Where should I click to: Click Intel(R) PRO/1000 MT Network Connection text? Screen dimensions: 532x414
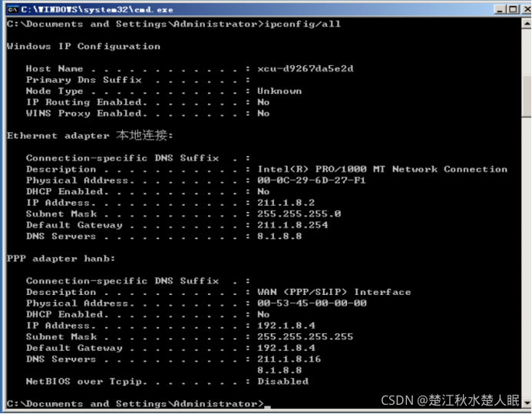point(382,169)
